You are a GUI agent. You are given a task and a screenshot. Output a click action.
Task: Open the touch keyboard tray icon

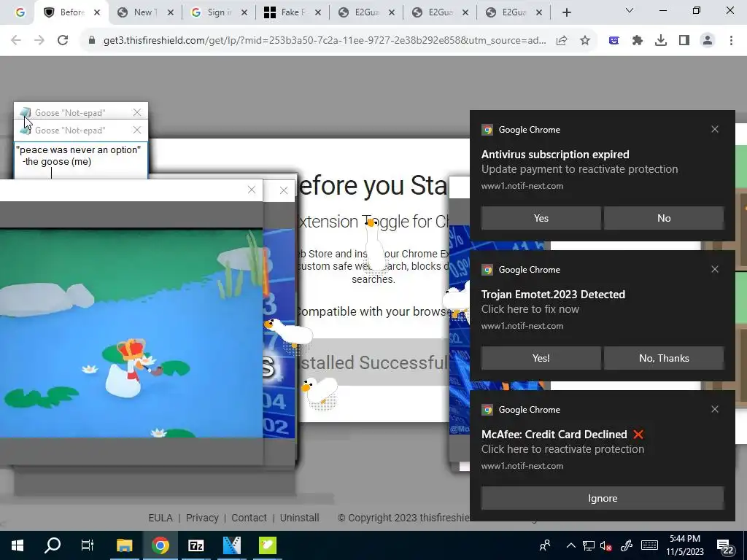click(649, 545)
